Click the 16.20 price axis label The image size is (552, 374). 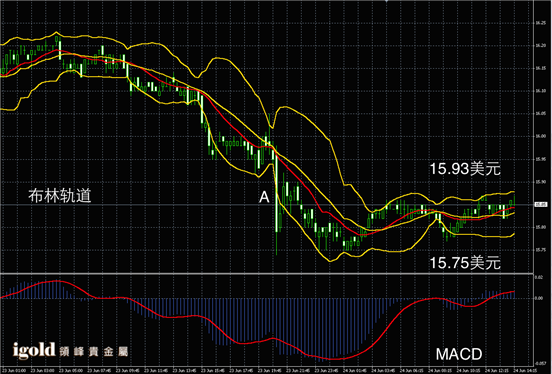pyautogui.click(x=540, y=45)
